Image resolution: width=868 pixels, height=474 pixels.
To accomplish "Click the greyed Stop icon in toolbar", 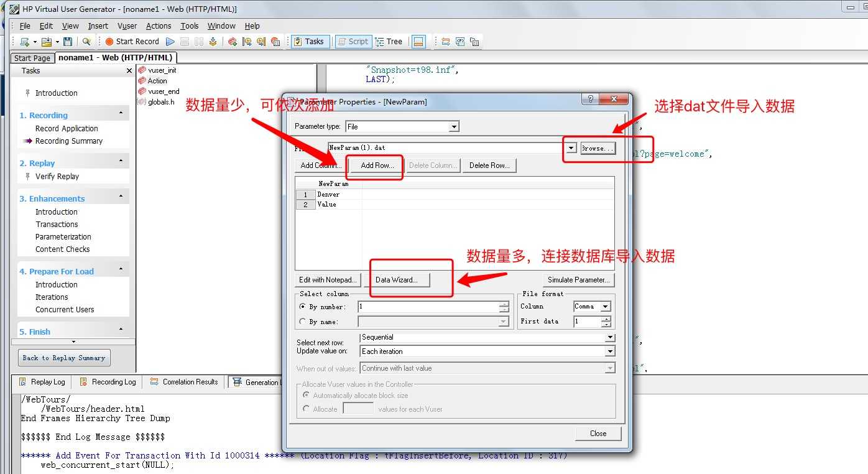I will click(x=185, y=42).
